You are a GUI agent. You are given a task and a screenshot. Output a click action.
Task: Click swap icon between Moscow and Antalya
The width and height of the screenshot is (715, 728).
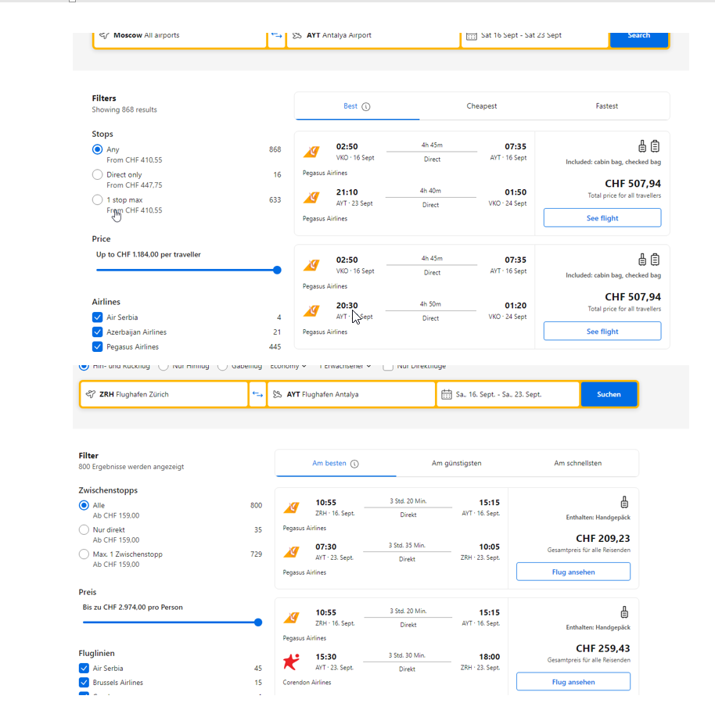pos(276,35)
